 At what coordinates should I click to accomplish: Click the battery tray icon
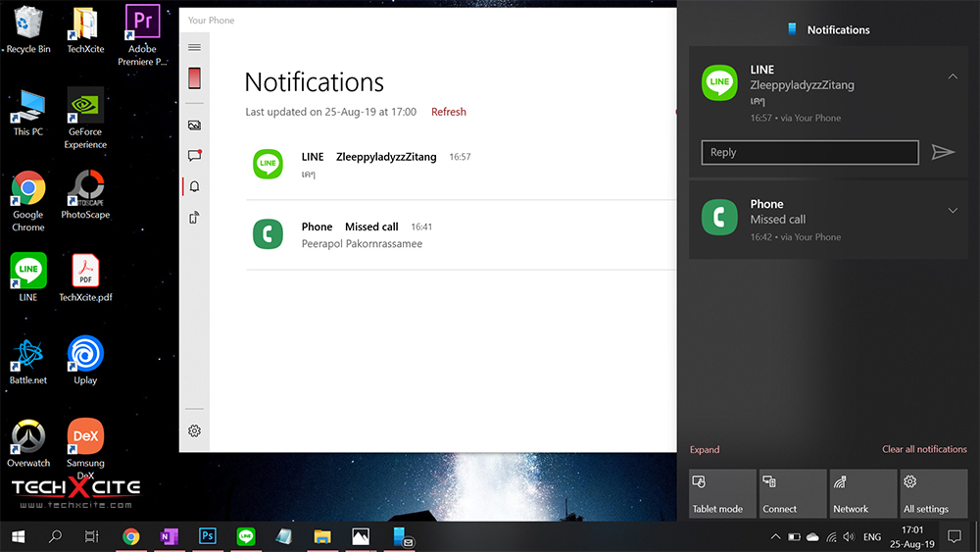[x=794, y=536]
